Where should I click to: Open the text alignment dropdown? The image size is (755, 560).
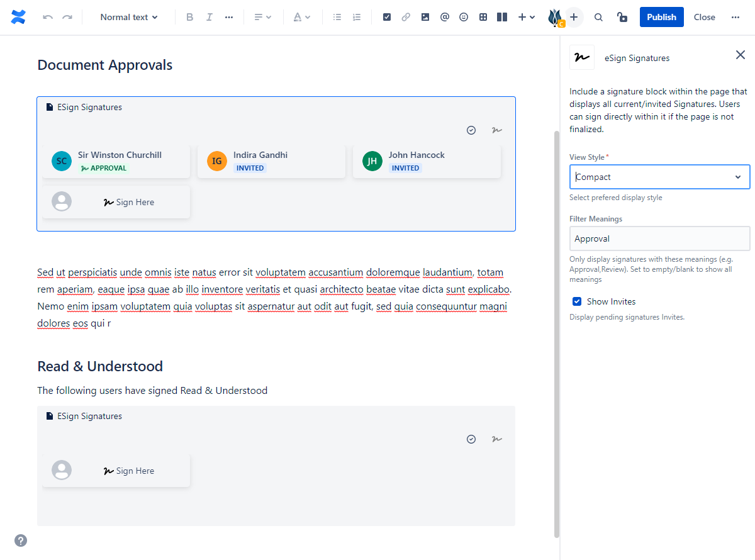[262, 17]
